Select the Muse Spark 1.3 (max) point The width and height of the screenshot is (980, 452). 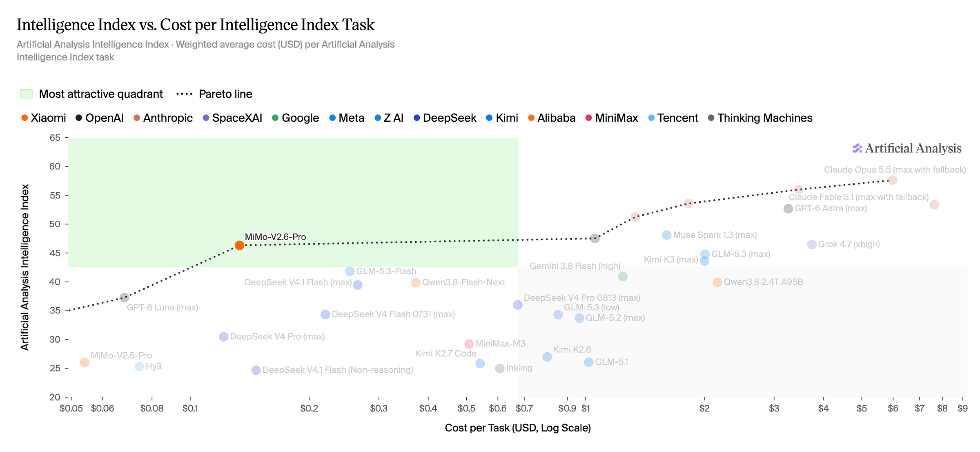coord(667,235)
